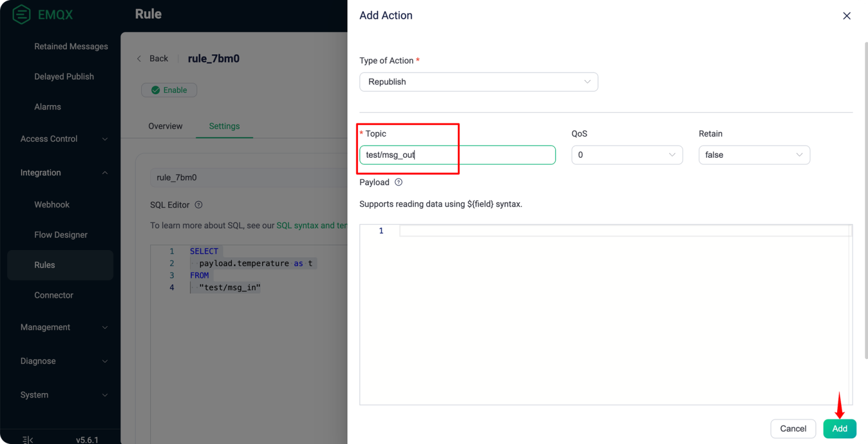Dismiss the Add Action dialog
868x444 pixels.
[847, 15]
